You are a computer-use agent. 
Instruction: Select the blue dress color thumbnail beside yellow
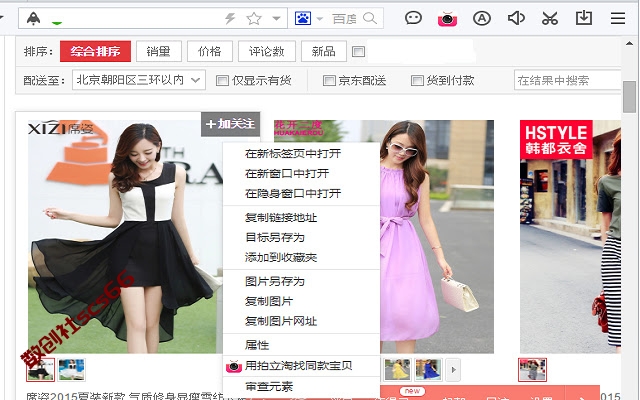click(x=428, y=370)
